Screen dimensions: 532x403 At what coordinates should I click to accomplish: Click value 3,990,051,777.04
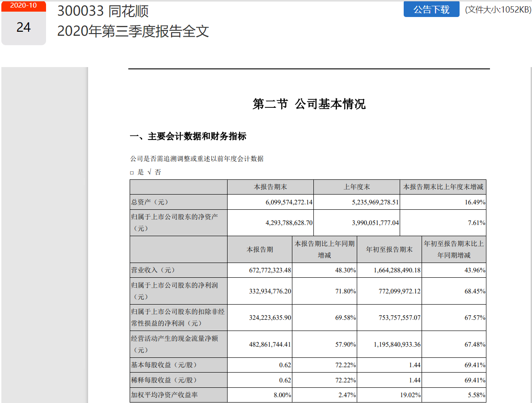[x=375, y=223]
